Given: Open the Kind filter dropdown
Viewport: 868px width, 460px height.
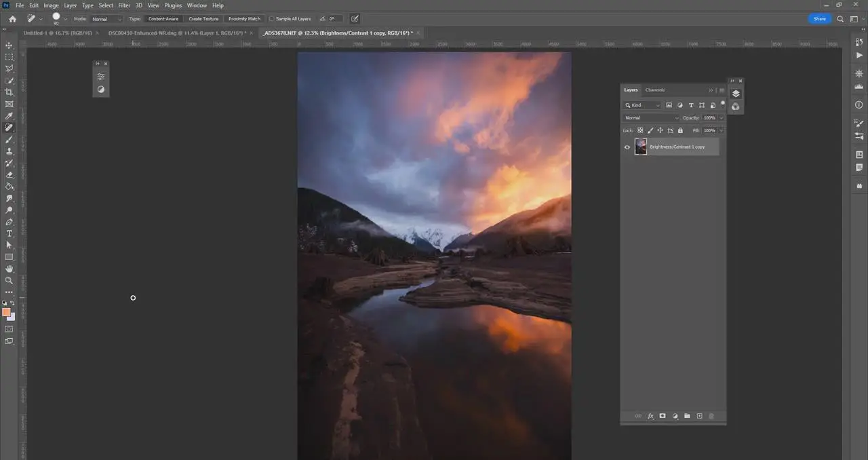Looking at the screenshot, I should (x=642, y=105).
